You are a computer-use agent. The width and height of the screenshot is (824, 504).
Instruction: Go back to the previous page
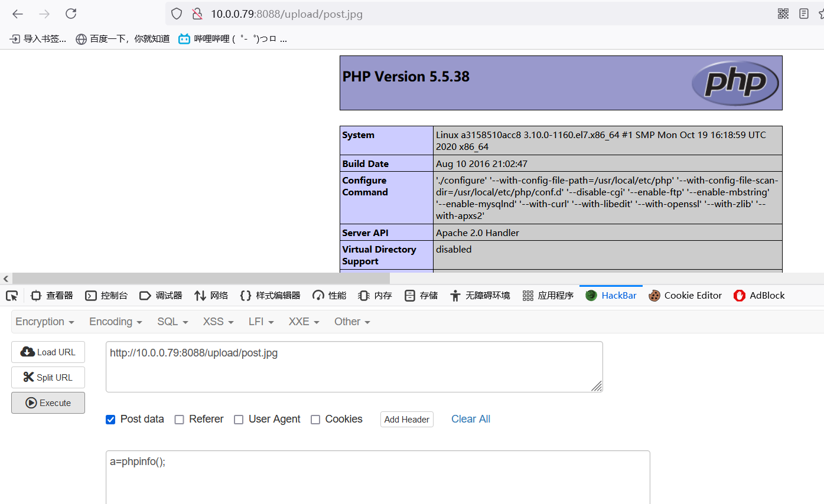coord(18,14)
